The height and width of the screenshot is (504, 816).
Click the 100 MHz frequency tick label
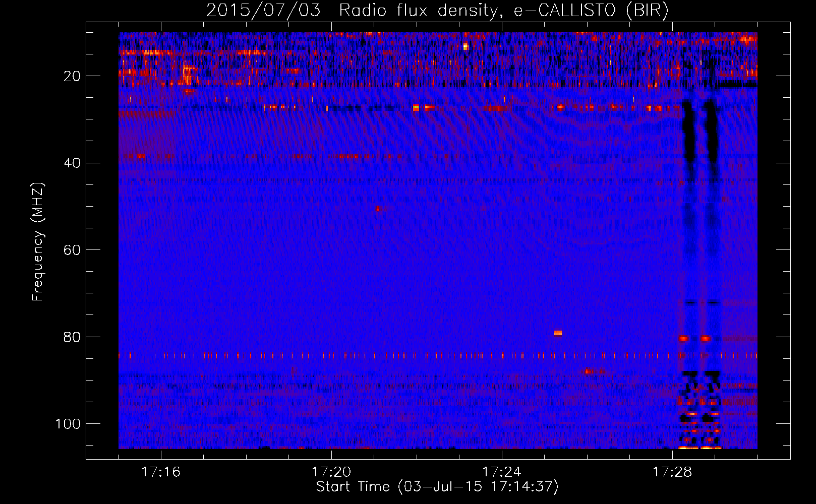click(68, 424)
